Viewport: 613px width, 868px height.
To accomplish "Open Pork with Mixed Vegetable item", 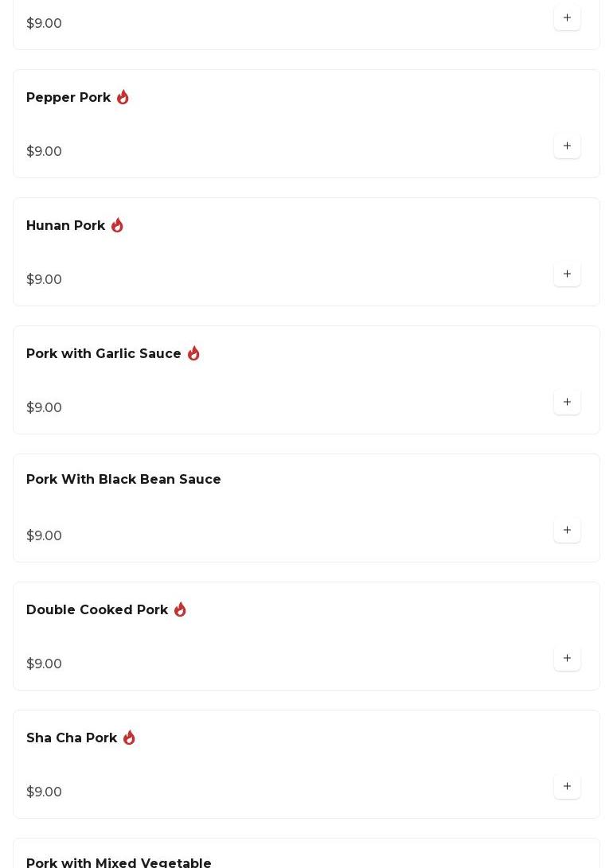I will pyautogui.click(x=119, y=862).
